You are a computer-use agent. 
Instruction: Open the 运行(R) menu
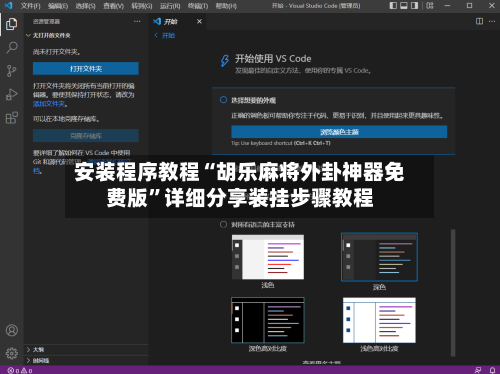pyautogui.click(x=170, y=6)
